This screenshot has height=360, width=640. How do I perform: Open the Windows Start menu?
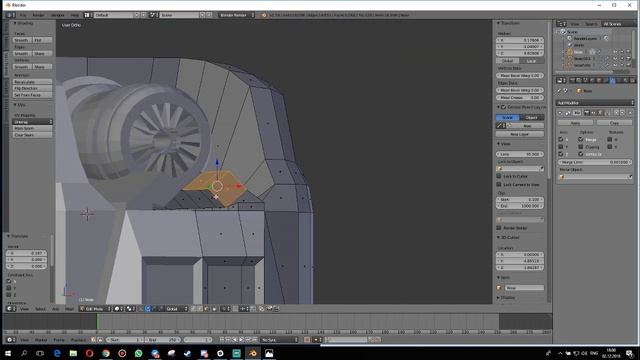8,353
